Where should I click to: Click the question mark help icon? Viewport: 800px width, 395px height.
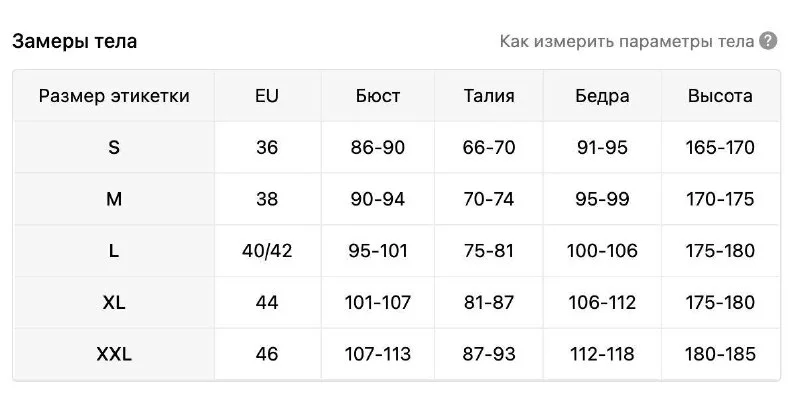[x=768, y=41]
